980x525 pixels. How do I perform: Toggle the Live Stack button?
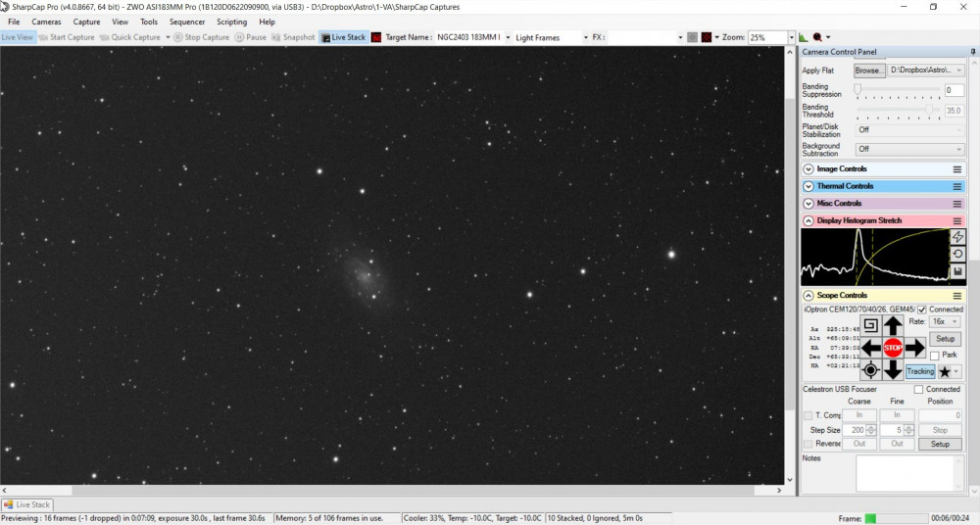pos(342,37)
